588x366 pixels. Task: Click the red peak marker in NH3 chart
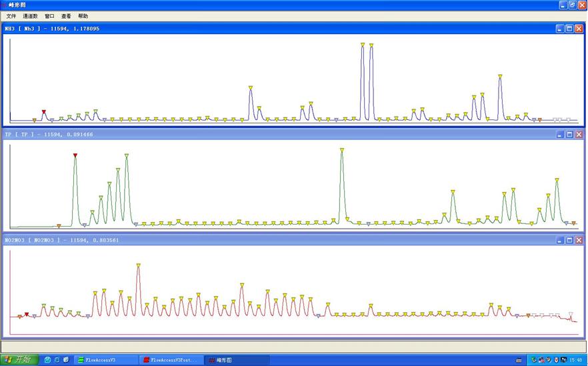click(44, 112)
